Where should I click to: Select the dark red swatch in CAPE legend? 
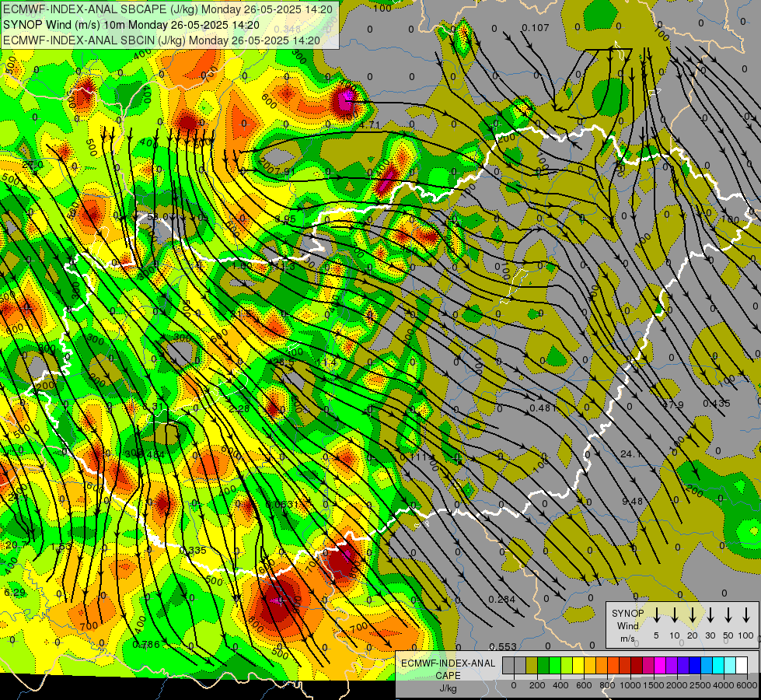pyautogui.click(x=637, y=666)
